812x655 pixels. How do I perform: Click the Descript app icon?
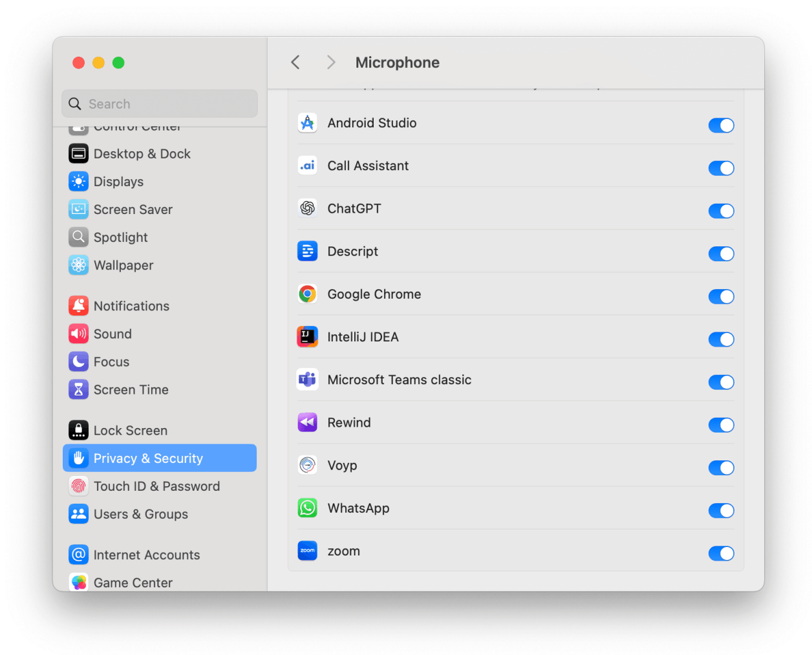[x=307, y=251]
